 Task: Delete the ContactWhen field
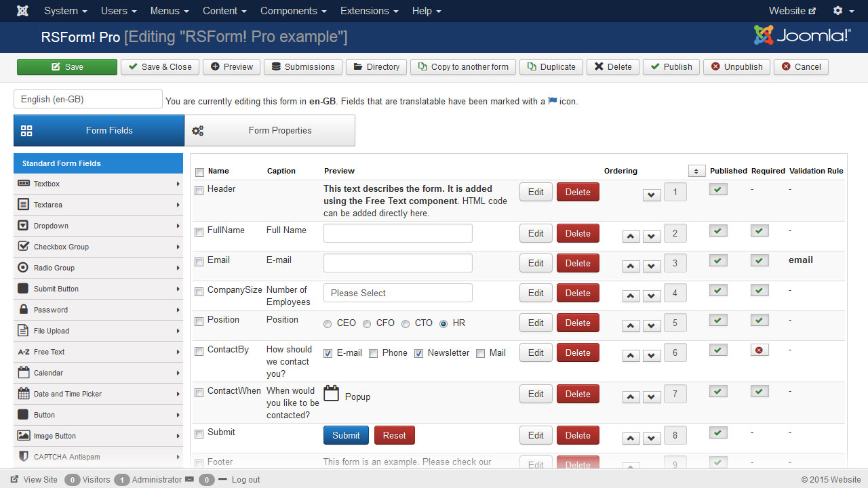click(x=578, y=394)
